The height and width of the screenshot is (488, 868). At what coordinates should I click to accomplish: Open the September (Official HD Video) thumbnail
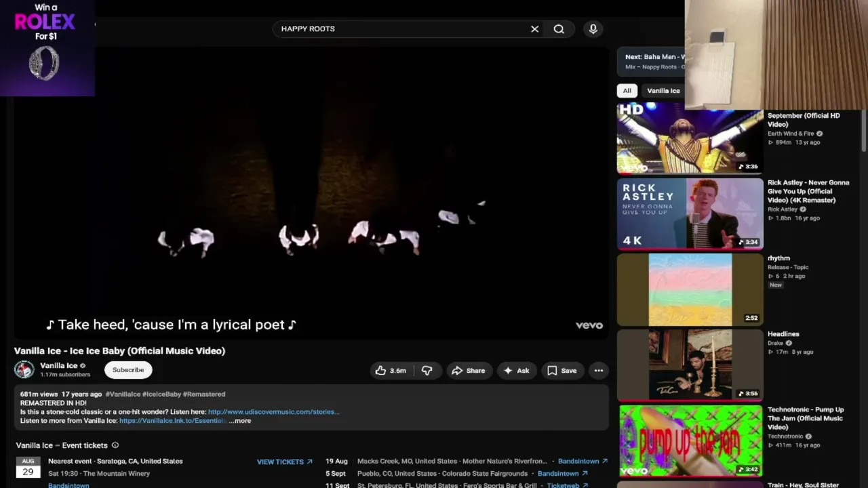tap(690, 138)
